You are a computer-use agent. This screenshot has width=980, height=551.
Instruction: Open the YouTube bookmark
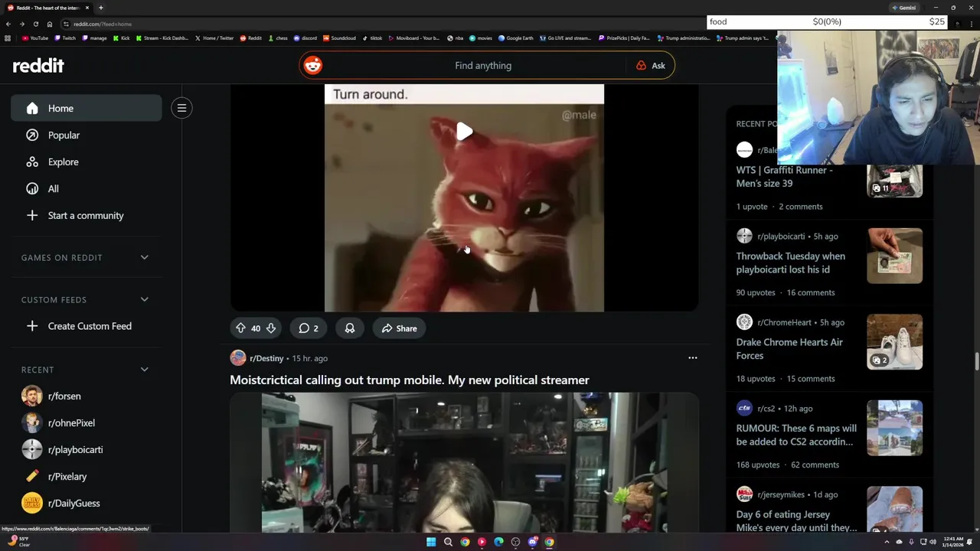click(x=35, y=37)
